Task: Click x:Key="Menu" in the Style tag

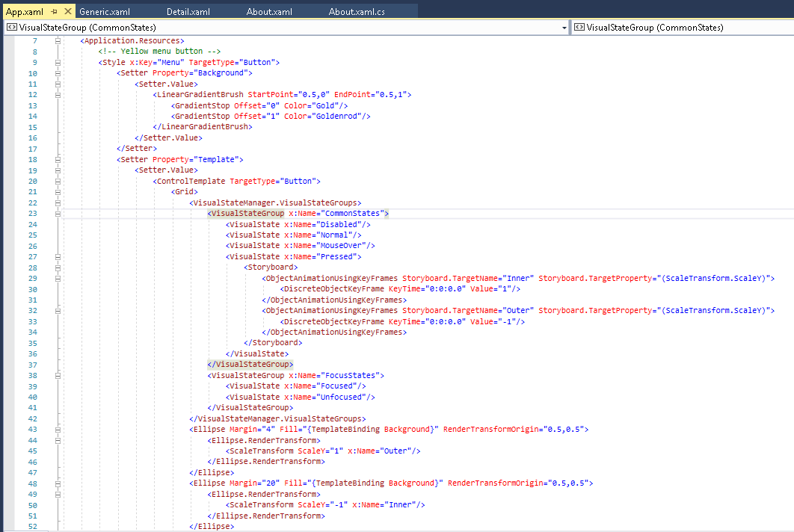Action: pyautogui.click(x=157, y=62)
